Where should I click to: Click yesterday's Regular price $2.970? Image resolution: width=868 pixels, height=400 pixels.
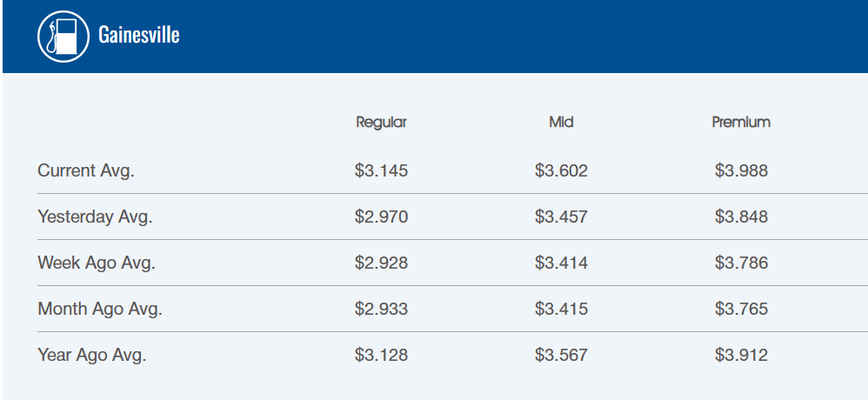381,217
